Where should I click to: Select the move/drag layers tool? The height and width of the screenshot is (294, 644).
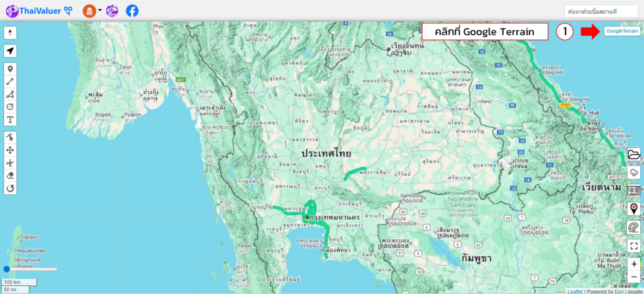click(11, 150)
